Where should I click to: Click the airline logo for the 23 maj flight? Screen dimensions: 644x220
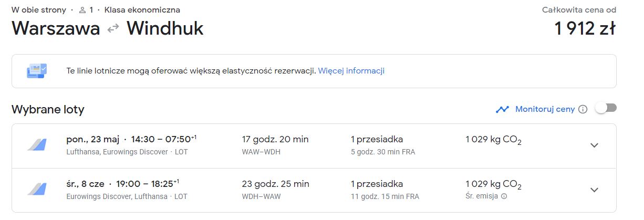[37, 145]
